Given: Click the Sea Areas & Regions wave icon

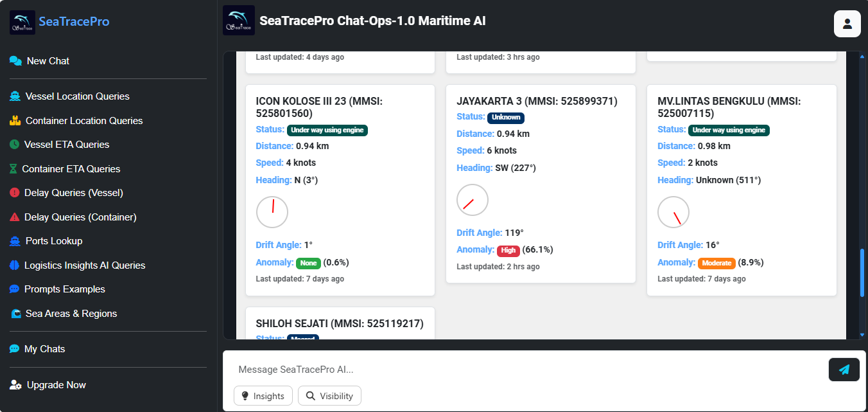Looking at the screenshot, I should pos(15,314).
